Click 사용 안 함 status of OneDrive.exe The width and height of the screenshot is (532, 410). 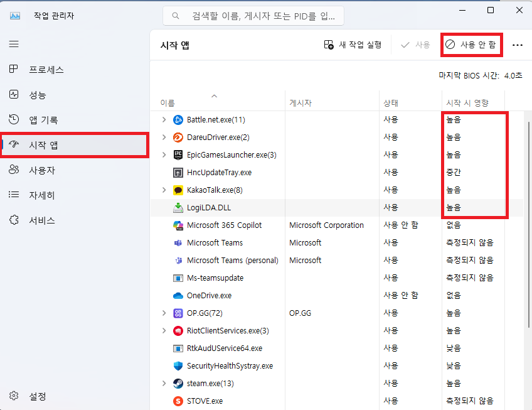click(x=401, y=295)
